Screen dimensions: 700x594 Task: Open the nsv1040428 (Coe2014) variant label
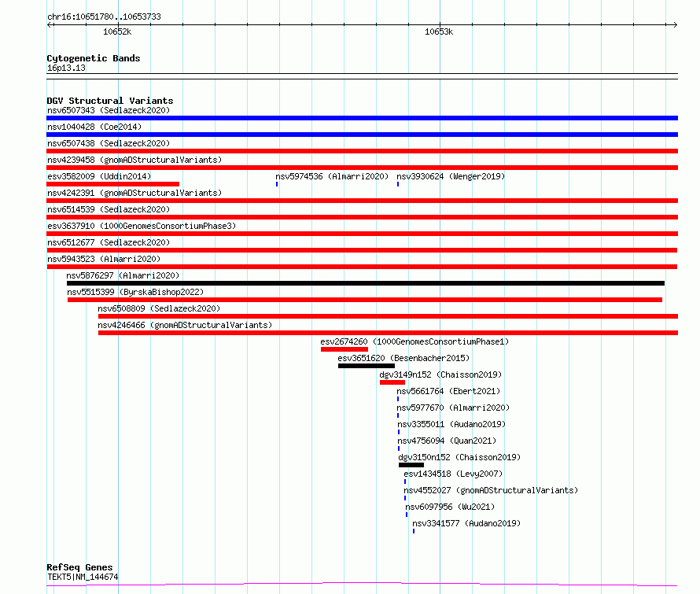pos(94,127)
